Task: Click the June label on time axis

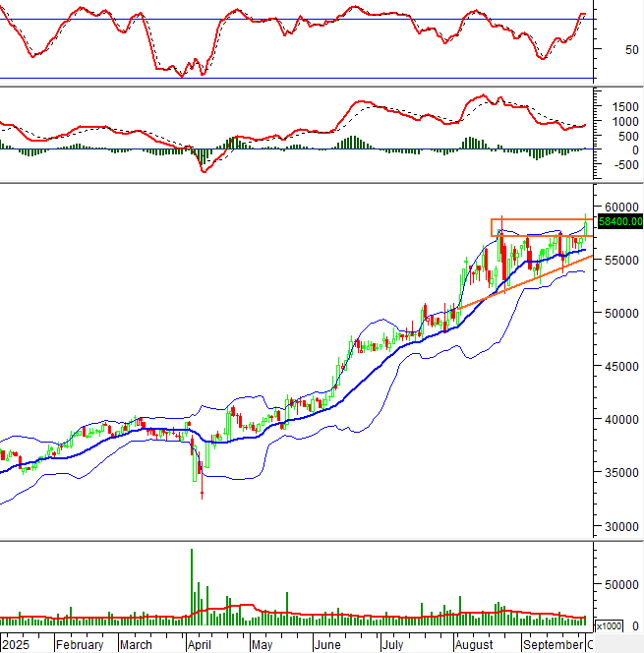Action: point(327,645)
